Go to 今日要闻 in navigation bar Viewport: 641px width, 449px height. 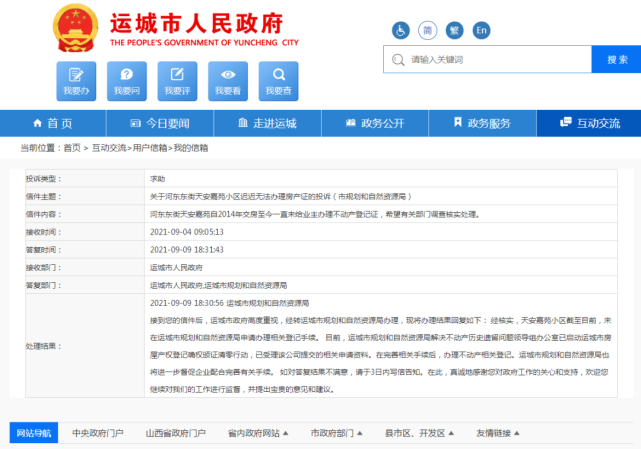coord(160,123)
